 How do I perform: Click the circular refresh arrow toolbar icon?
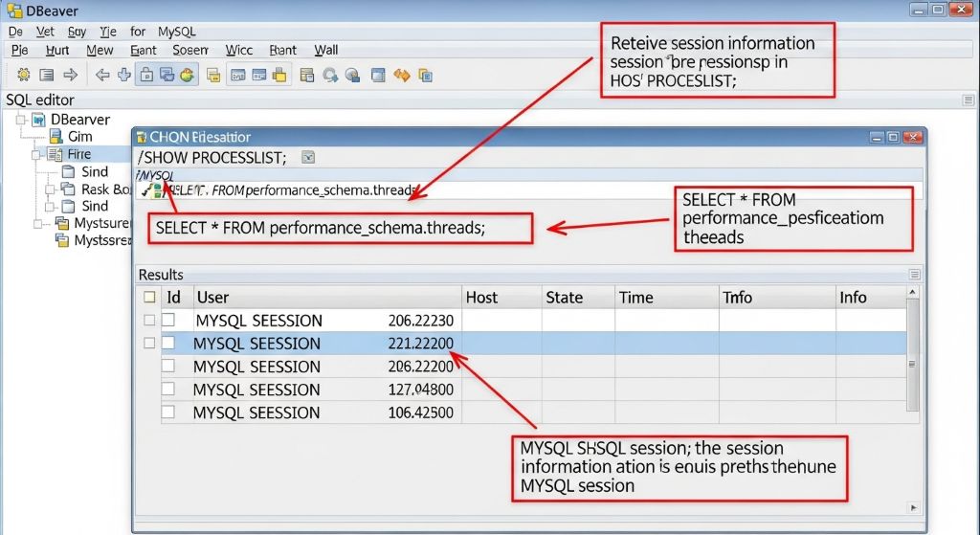pyautogui.click(x=330, y=76)
